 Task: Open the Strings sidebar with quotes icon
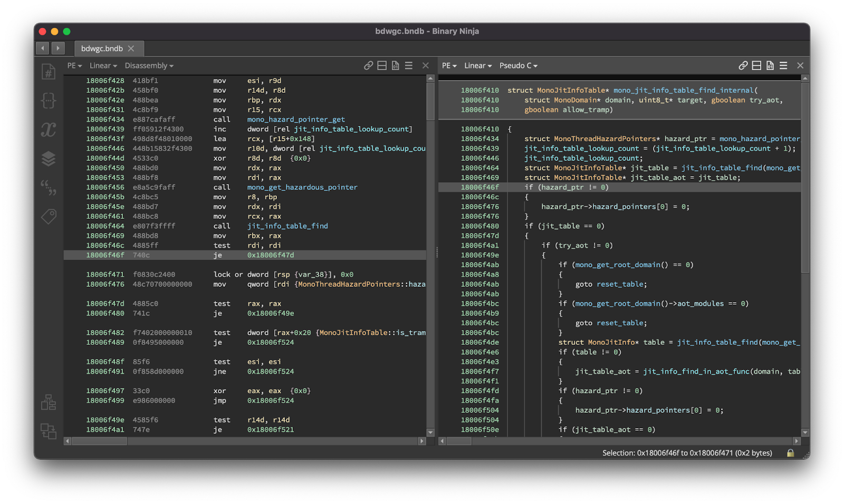(49, 187)
